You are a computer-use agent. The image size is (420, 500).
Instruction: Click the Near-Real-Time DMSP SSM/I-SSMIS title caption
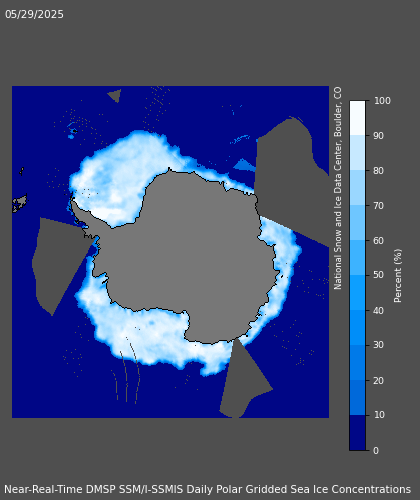tap(207, 489)
